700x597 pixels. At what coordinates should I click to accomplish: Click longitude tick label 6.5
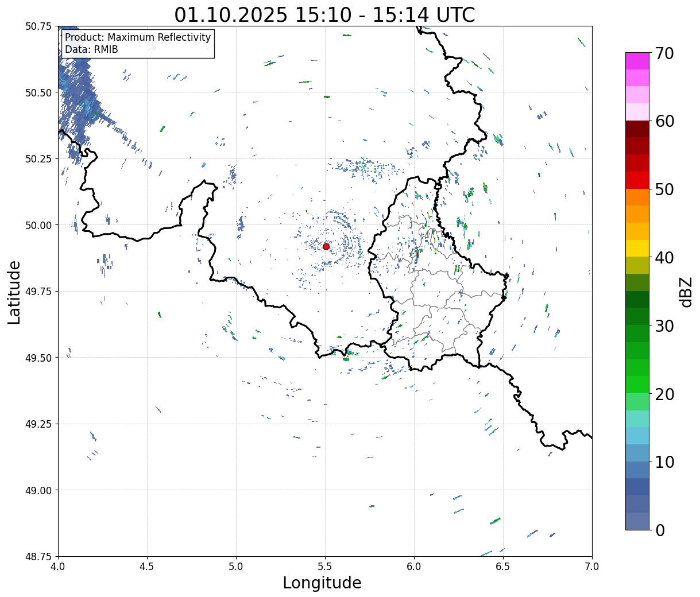(503, 566)
